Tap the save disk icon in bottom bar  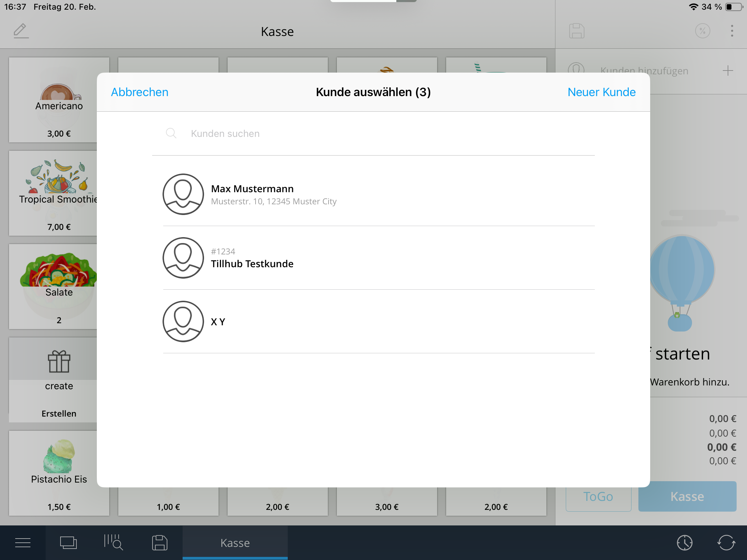coord(159,543)
